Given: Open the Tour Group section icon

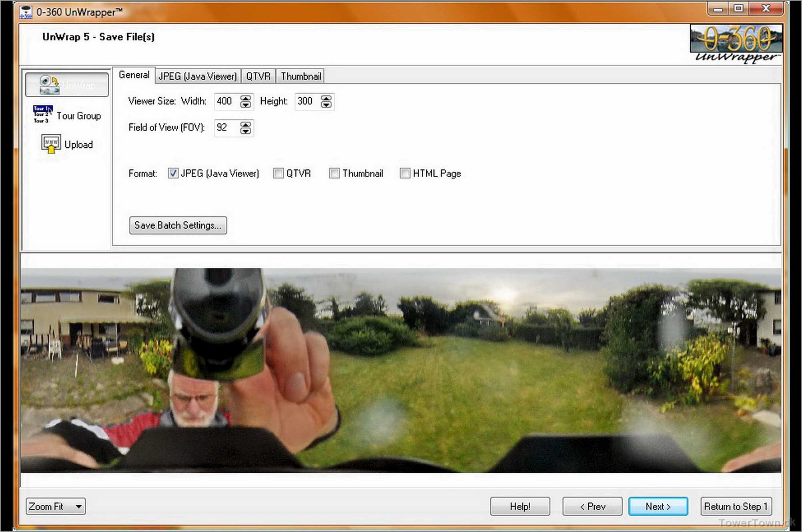Looking at the screenshot, I should click(x=43, y=114).
